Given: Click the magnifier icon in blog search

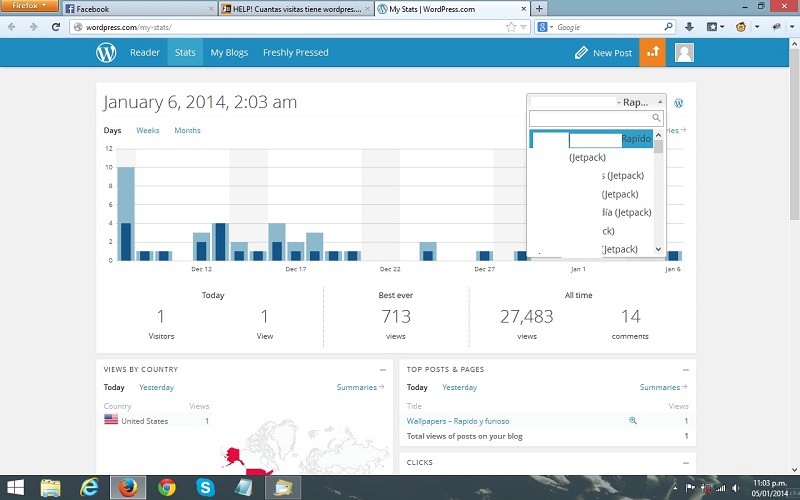Looking at the screenshot, I should 656,118.
